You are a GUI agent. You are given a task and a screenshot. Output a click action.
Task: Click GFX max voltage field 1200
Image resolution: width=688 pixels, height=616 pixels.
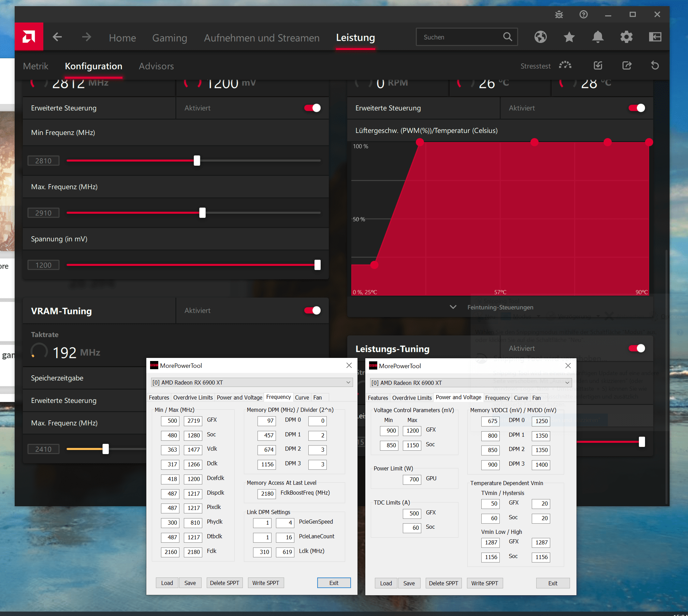(412, 431)
